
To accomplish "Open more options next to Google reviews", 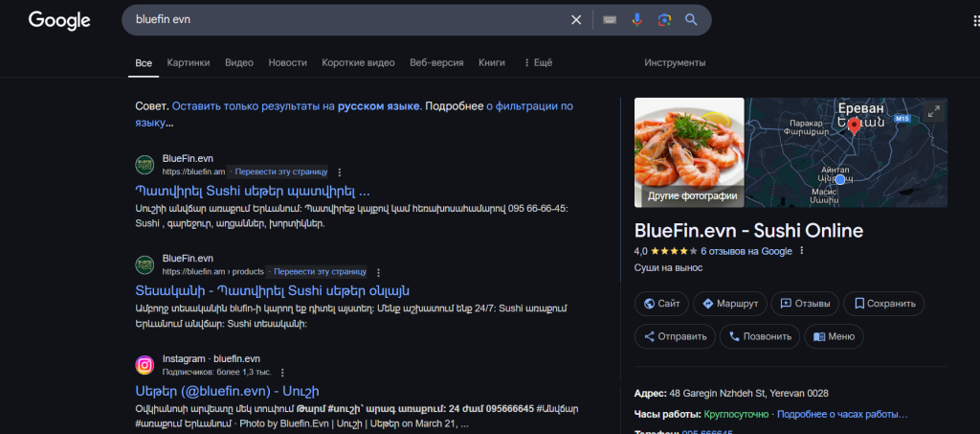I will (x=802, y=251).
